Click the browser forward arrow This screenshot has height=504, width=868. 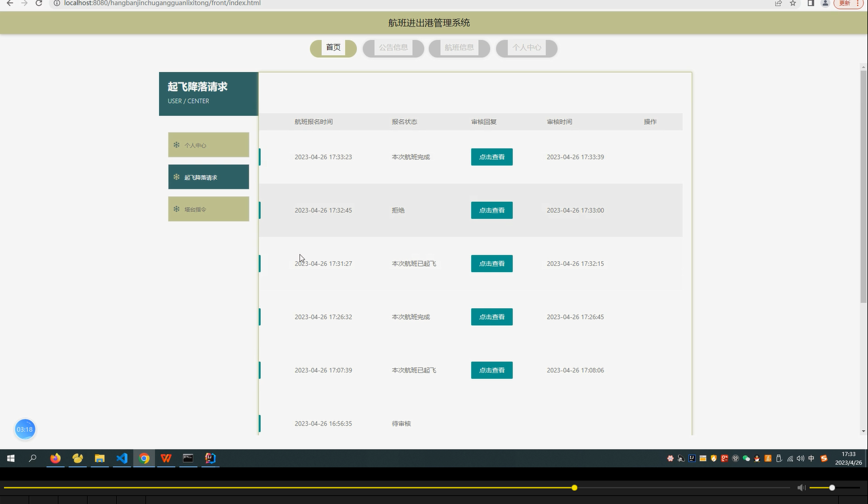point(24,3)
